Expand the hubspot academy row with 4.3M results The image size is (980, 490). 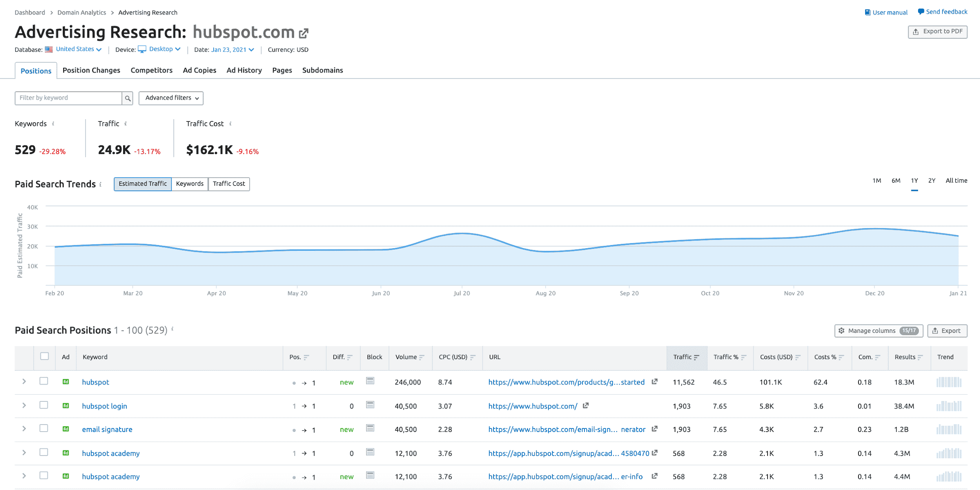click(x=24, y=453)
